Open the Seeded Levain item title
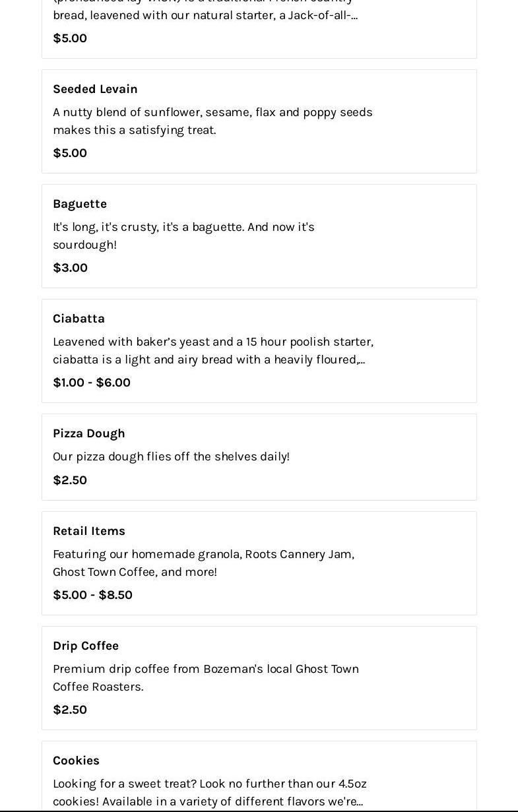518x812 pixels. pos(95,89)
